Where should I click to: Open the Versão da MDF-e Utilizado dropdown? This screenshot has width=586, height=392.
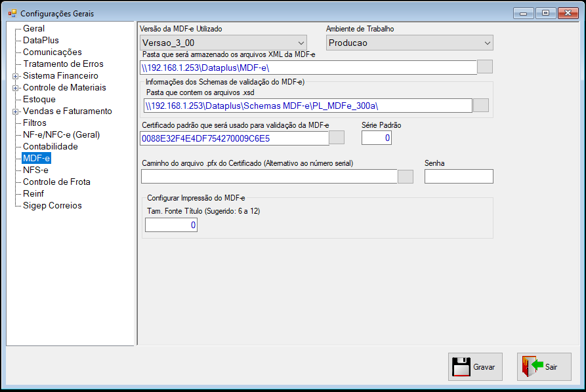[223, 43]
